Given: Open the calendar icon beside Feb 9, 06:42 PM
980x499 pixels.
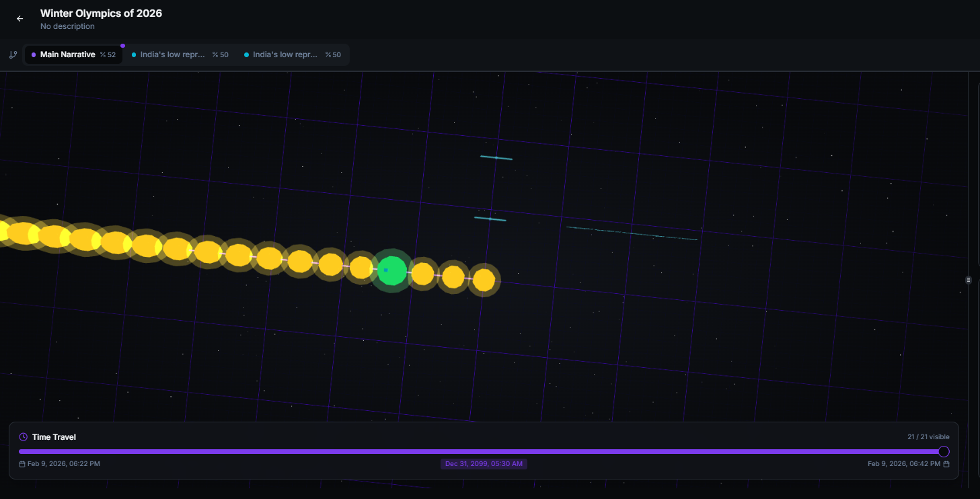Looking at the screenshot, I should 946,464.
